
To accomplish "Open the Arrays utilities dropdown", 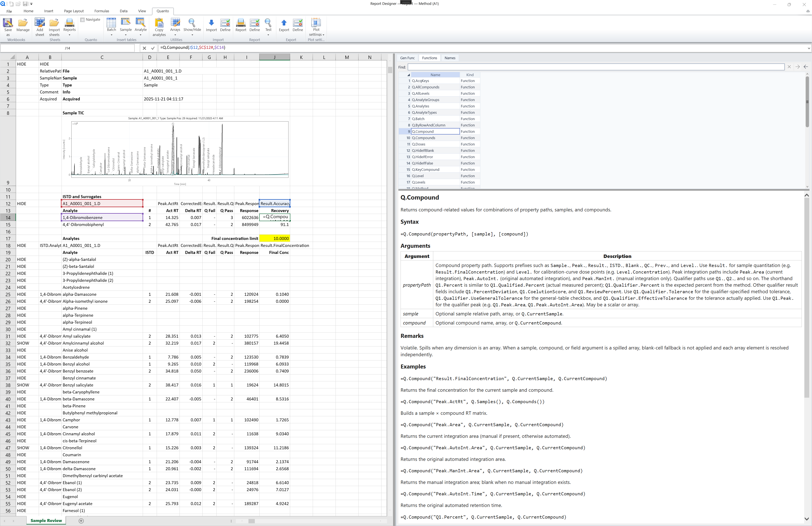I will tap(175, 35).
